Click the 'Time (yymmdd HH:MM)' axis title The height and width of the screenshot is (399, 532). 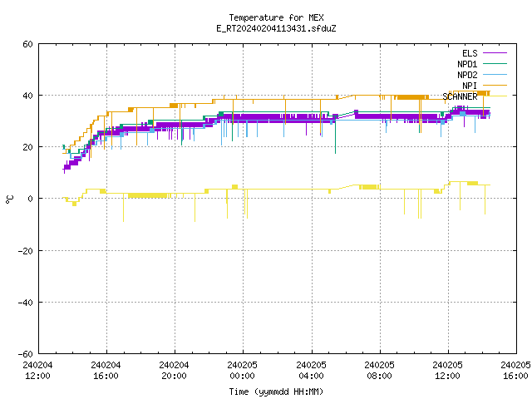276,392
